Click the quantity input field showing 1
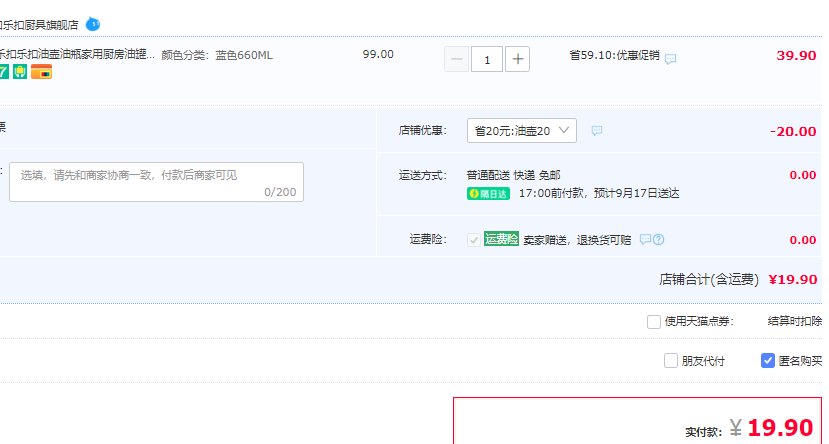 coord(487,59)
